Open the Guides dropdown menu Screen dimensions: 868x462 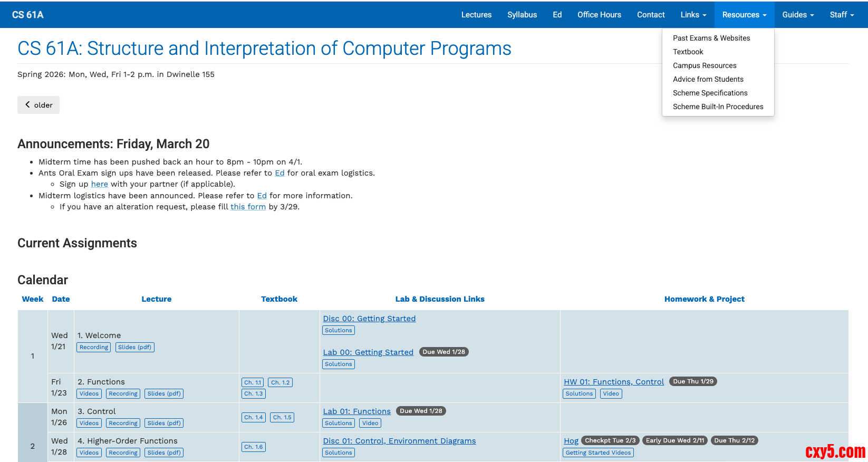pos(798,15)
